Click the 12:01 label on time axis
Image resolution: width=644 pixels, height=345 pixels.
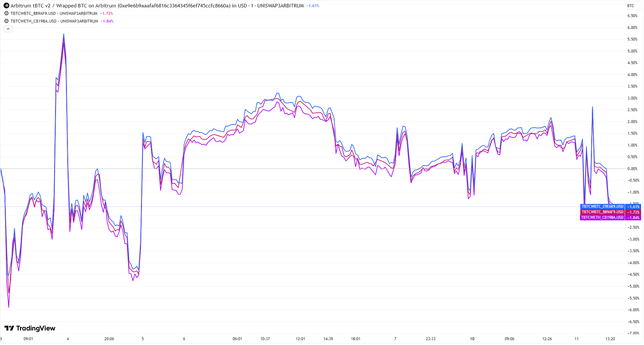point(300,339)
